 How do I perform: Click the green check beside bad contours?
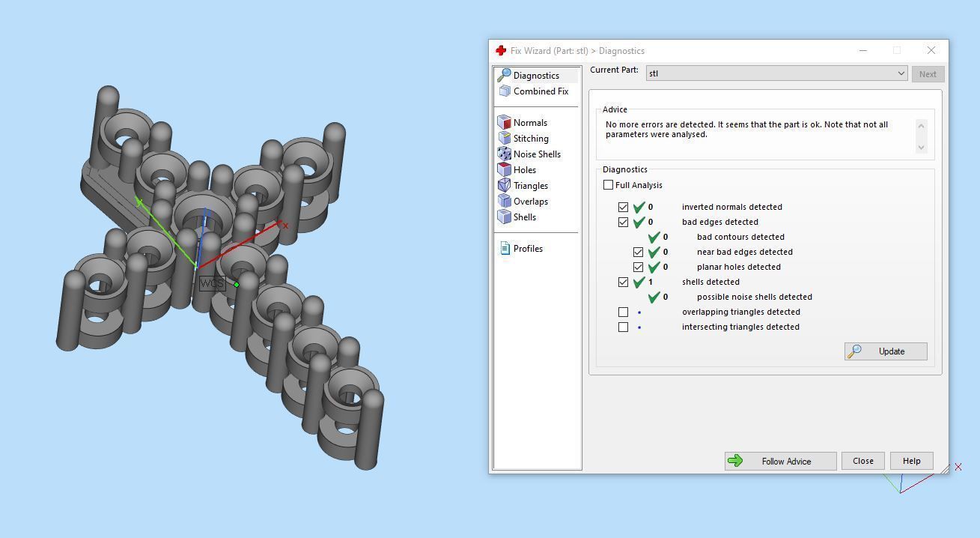654,237
